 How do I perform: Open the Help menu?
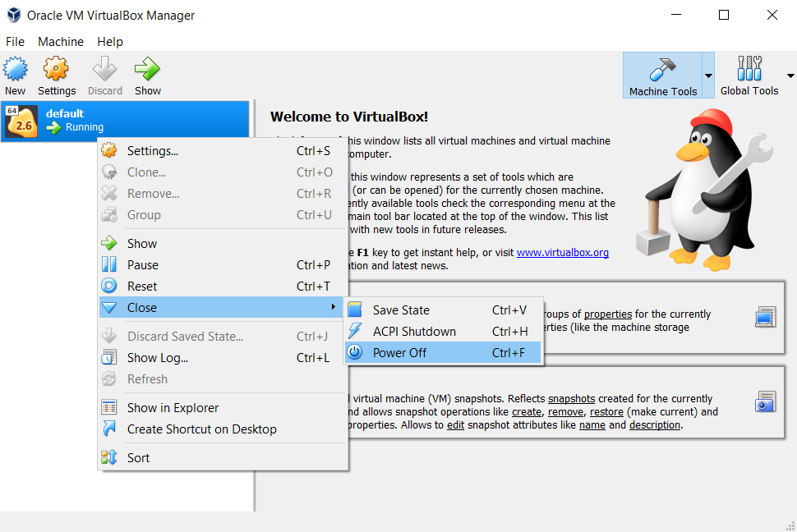coord(110,42)
